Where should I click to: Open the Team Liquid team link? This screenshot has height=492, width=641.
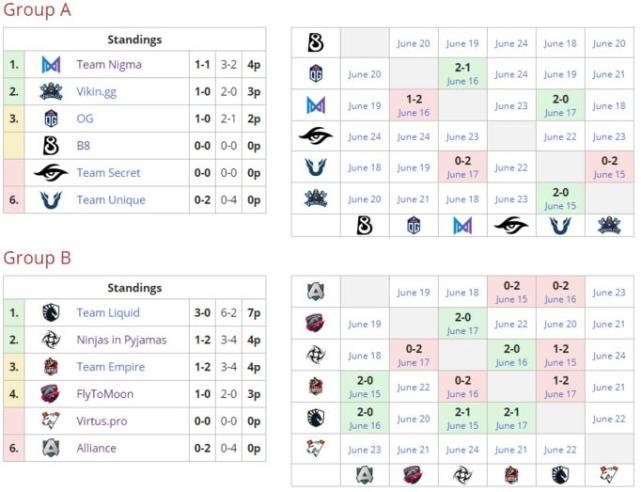point(110,313)
